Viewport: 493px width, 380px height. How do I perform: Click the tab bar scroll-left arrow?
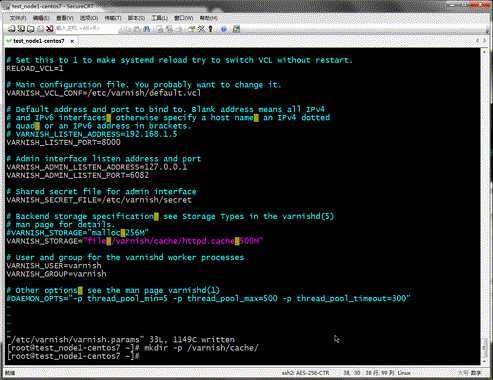(477, 40)
